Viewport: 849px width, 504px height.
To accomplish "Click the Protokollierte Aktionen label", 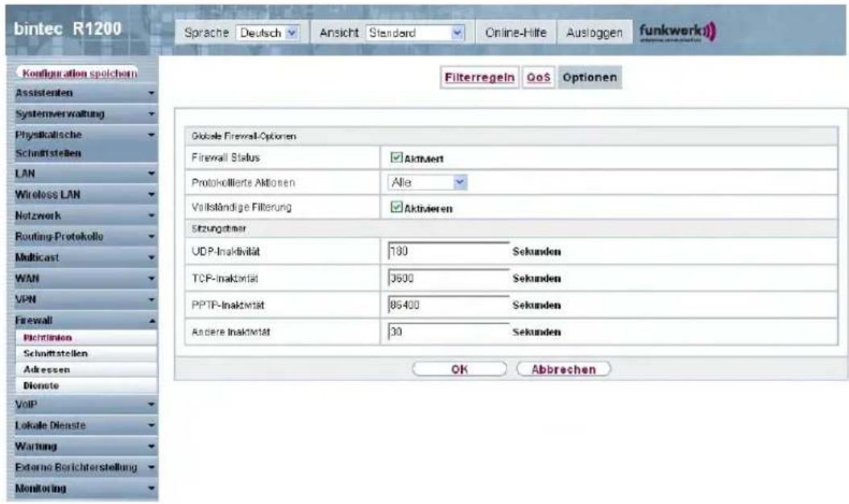I will point(243,183).
